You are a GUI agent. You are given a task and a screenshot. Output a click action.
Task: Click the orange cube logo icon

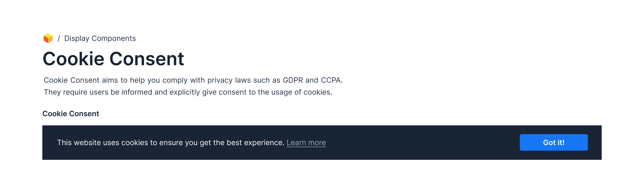48,38
